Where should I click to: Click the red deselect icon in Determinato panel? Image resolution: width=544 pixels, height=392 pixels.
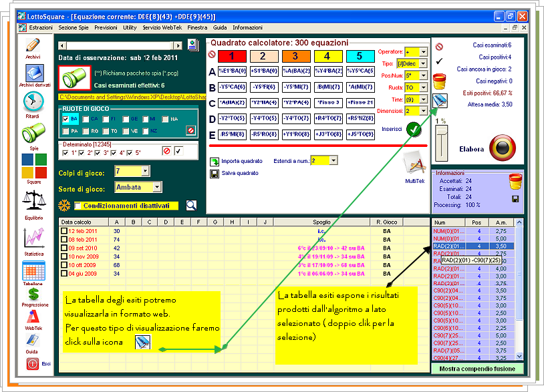167,151
